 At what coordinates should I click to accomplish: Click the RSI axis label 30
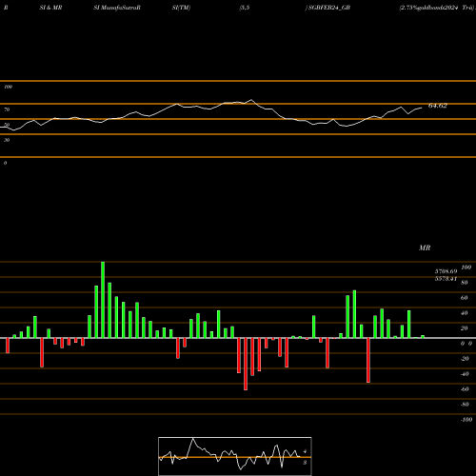coord(7,140)
